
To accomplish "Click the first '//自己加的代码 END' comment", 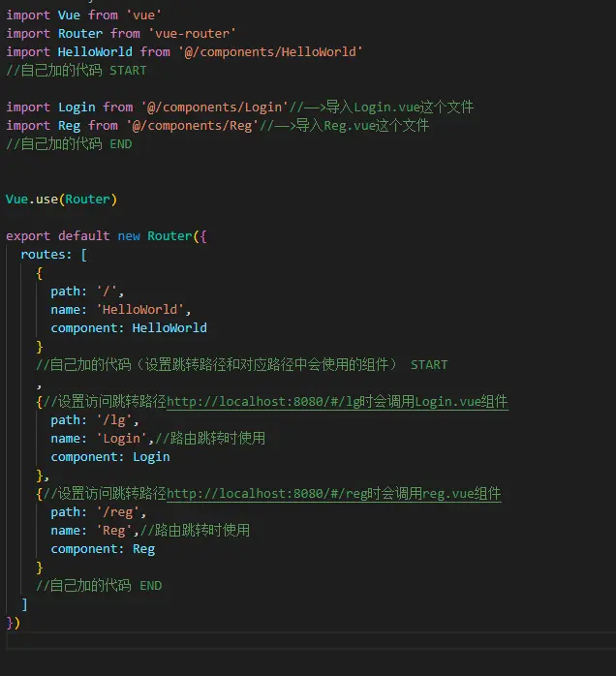I will tap(69, 144).
